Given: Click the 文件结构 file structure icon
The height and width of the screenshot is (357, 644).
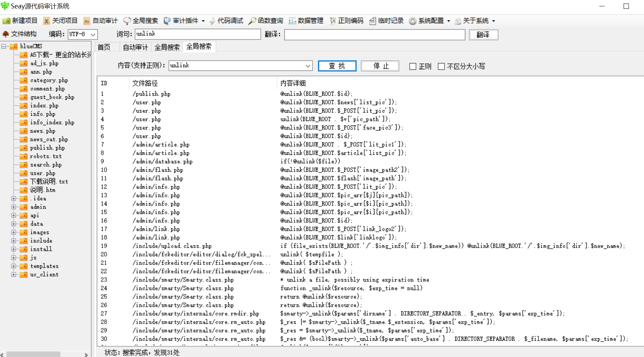Looking at the screenshot, I should (6, 34).
